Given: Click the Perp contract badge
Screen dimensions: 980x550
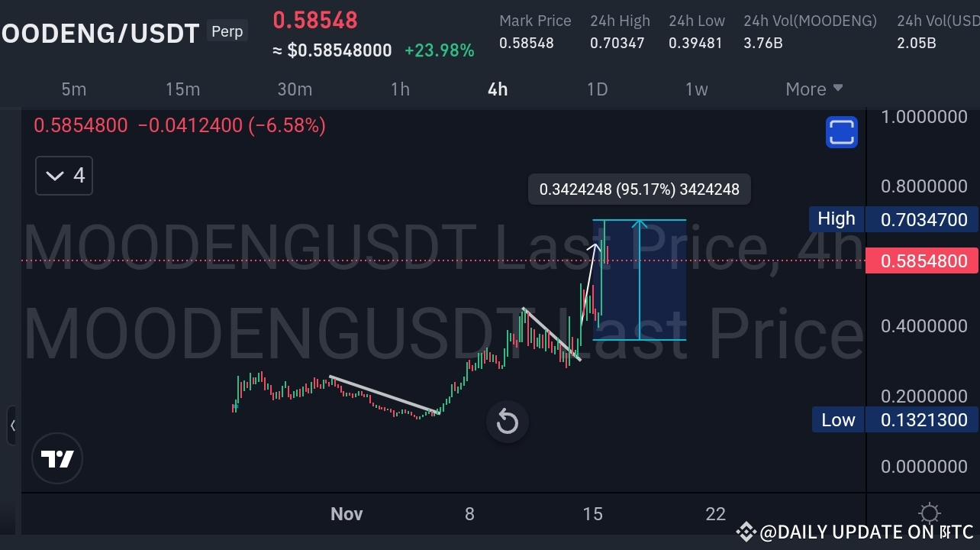Looking at the screenshot, I should 227,31.
